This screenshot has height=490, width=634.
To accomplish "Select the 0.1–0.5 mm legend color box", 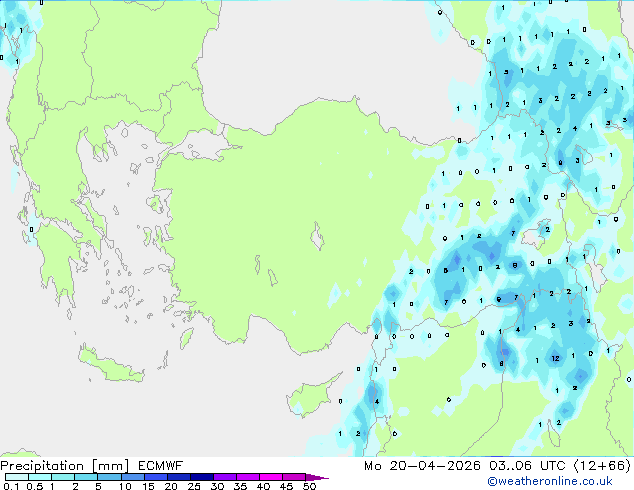I will pyautogui.click(x=17, y=477).
